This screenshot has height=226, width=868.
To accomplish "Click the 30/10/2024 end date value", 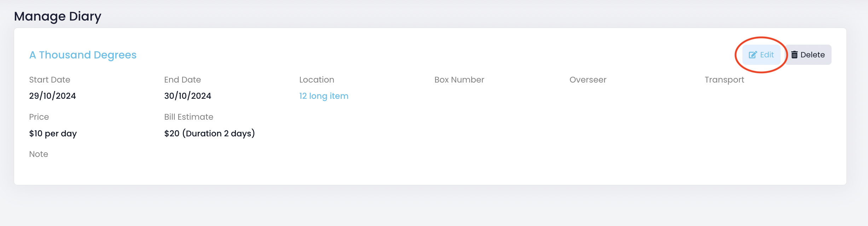I will pyautogui.click(x=187, y=96).
